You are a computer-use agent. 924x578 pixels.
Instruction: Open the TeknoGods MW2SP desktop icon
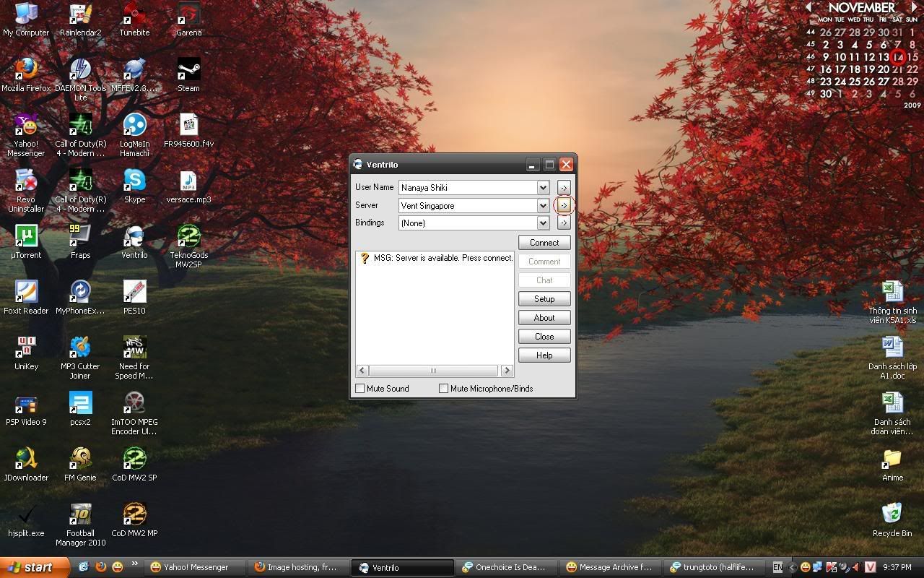(x=188, y=246)
